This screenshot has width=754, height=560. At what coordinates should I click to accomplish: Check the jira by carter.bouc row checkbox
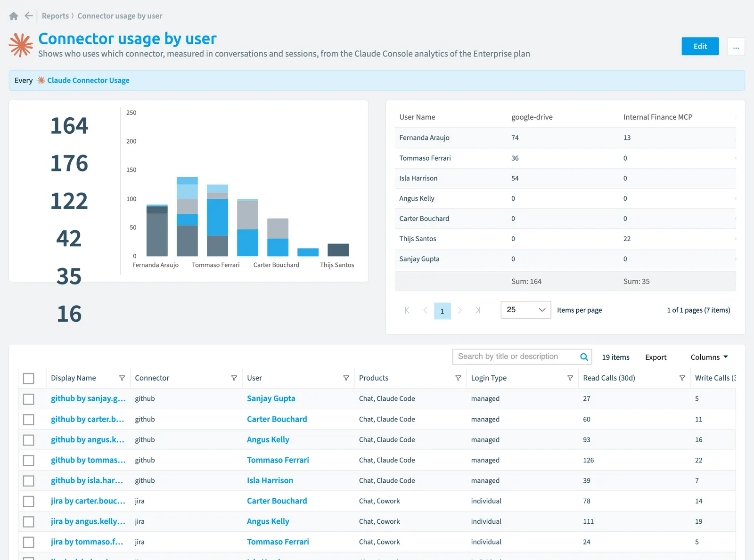(29, 501)
